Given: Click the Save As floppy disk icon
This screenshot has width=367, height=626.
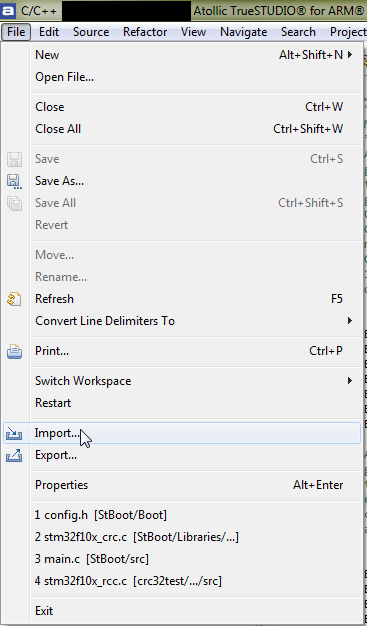Looking at the screenshot, I should [14, 181].
